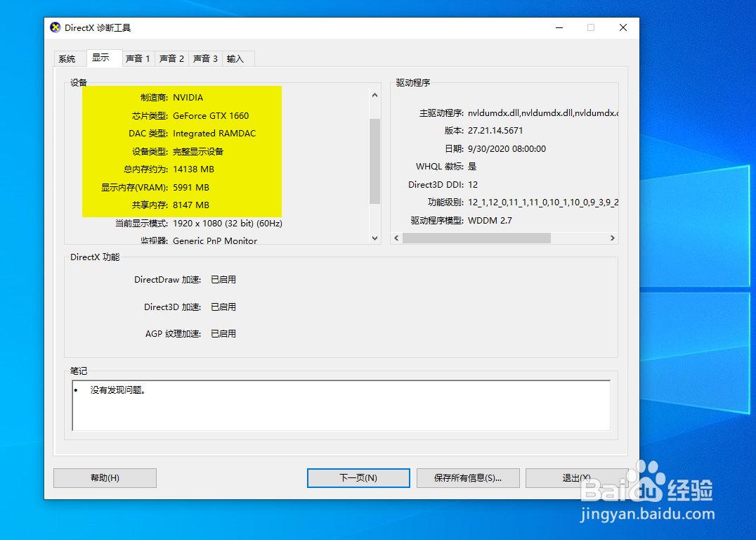Click the WHQL 徽标 value 是
The height and width of the screenshot is (540, 756).
472,167
